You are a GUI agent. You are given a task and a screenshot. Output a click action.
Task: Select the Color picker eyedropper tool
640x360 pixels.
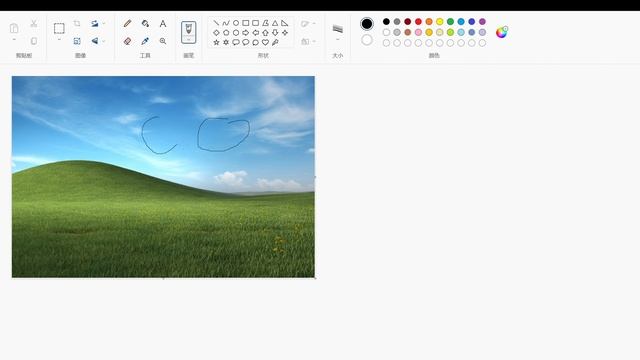(x=145, y=41)
